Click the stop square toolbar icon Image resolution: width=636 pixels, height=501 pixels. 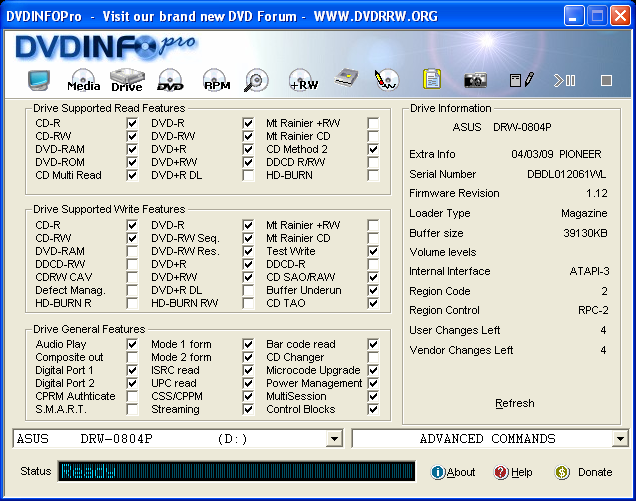(606, 80)
